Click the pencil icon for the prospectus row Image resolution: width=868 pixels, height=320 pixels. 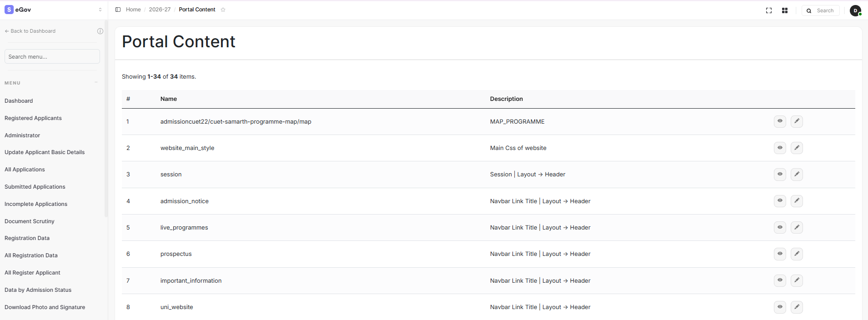tap(797, 254)
